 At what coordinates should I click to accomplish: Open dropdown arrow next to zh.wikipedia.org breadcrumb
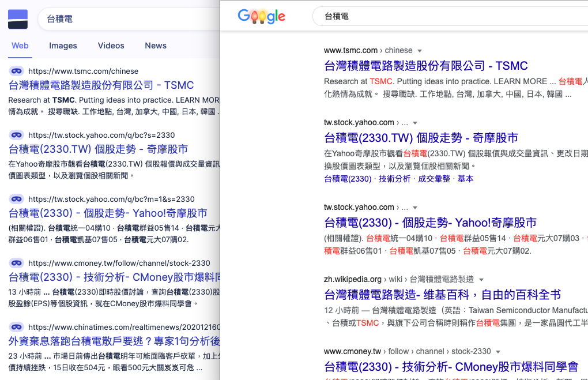pyautogui.click(x=481, y=280)
